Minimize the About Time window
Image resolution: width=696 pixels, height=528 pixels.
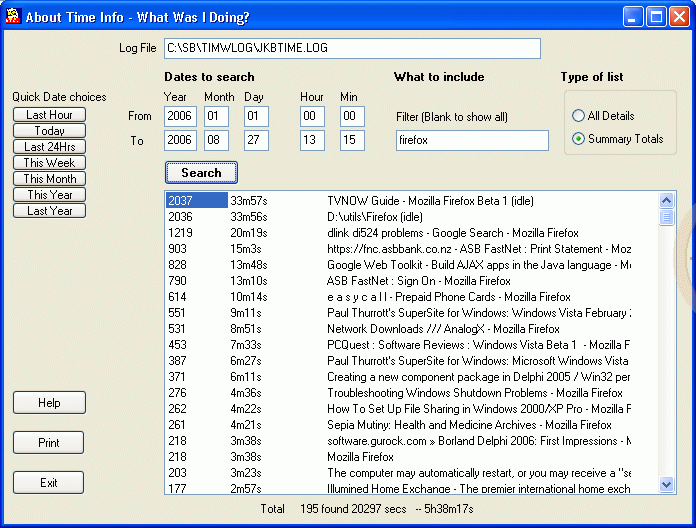coord(633,17)
